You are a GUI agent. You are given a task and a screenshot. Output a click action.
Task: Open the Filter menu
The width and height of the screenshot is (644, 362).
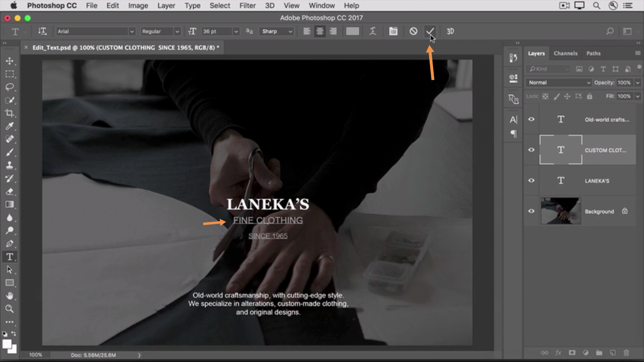(x=248, y=6)
